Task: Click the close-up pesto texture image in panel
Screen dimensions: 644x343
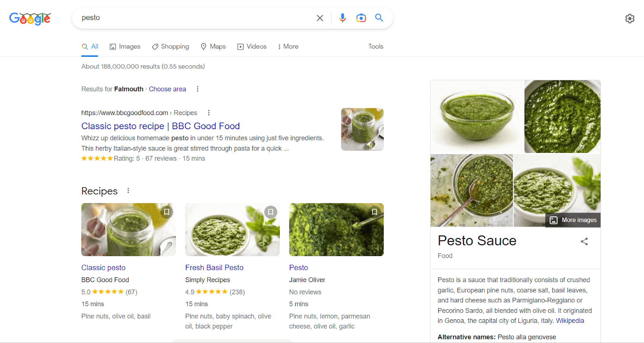Action: coord(563,117)
